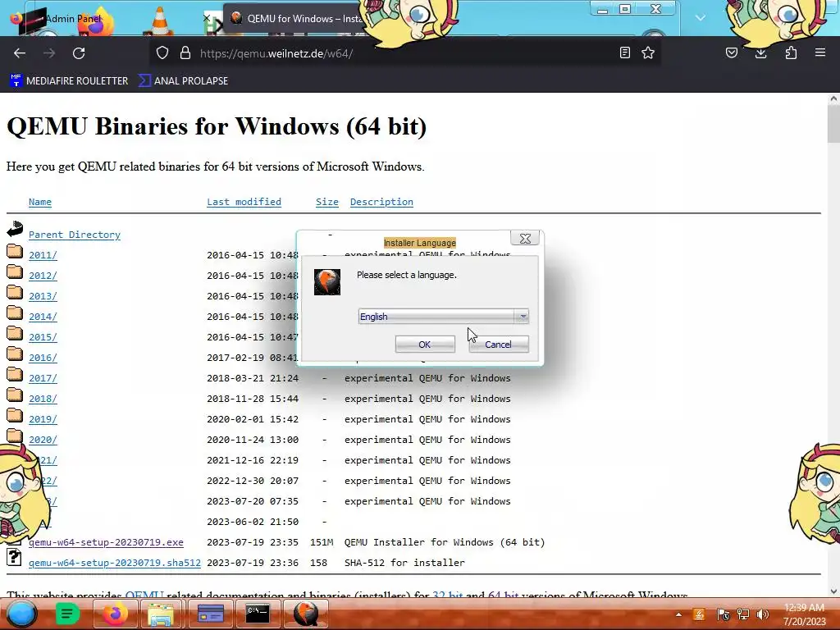
Task: Bookmark this page with the star icon
Action: (648, 52)
